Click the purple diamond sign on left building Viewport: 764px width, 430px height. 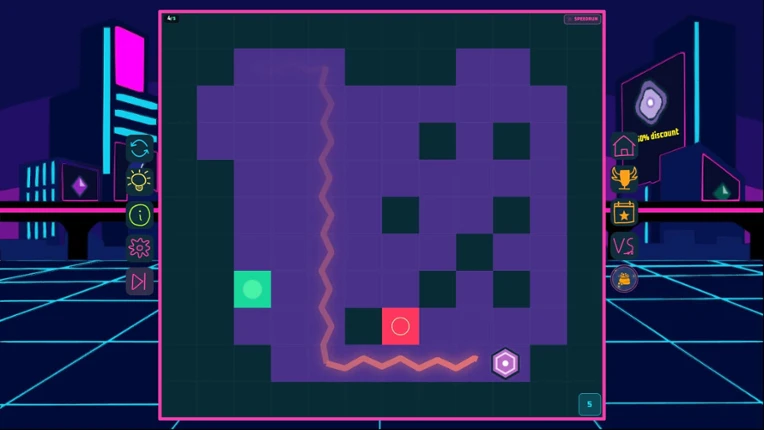(x=80, y=186)
